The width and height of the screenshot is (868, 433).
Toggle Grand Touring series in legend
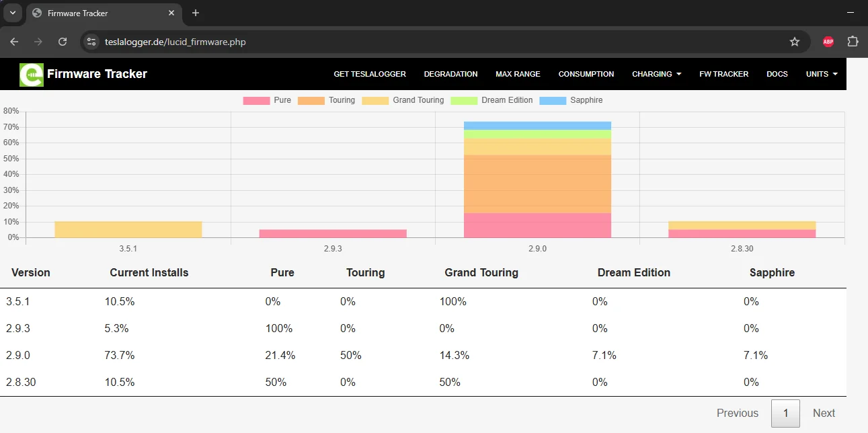(x=403, y=100)
